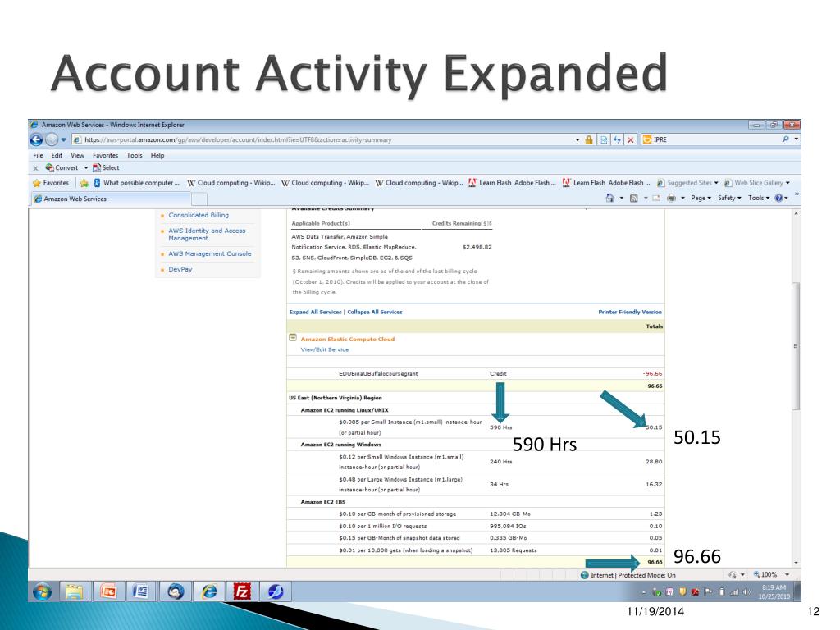The width and height of the screenshot is (840, 630).
Task: Click the Add to Favorites bar star icon
Action: click(84, 183)
